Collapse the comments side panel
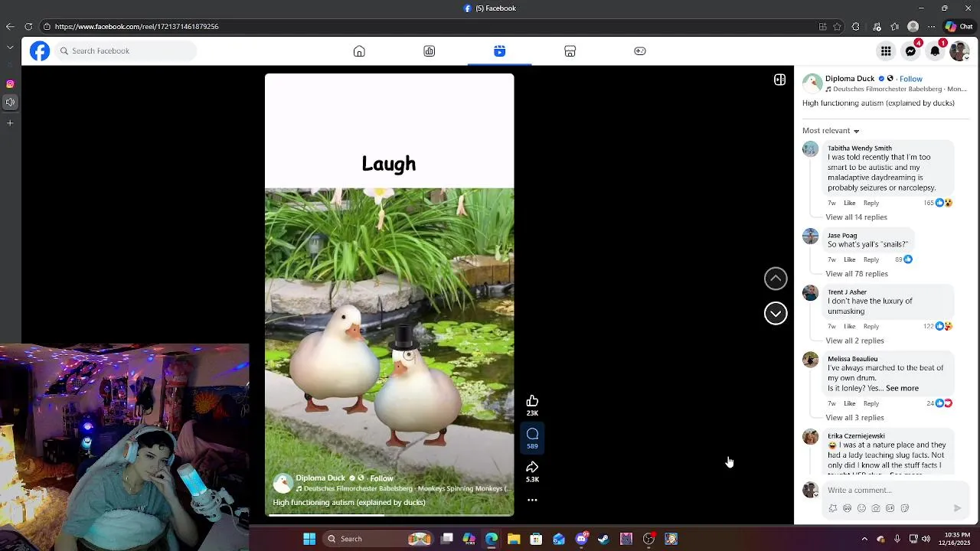Image resolution: width=980 pixels, height=551 pixels. [779, 80]
